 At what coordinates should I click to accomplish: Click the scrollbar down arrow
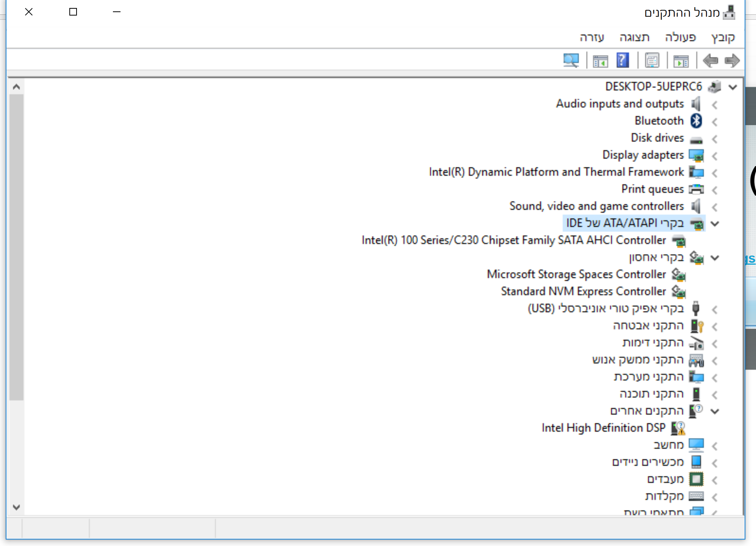[16, 507]
